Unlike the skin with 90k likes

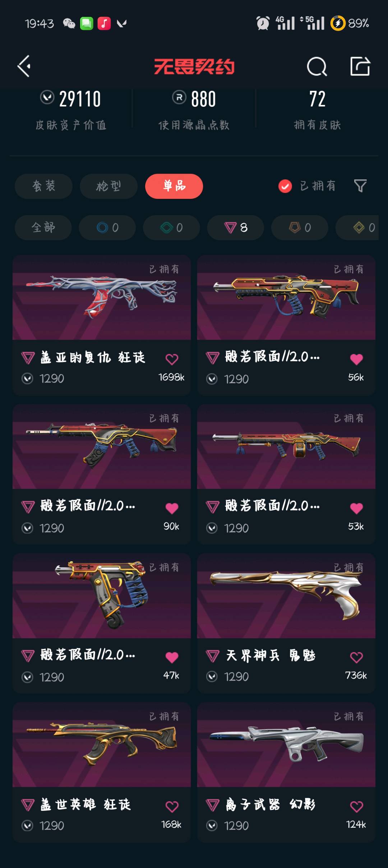(x=172, y=508)
